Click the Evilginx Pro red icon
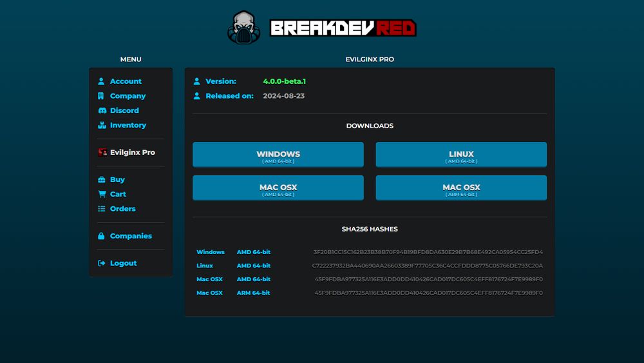This screenshot has height=363, width=644. pyautogui.click(x=102, y=152)
